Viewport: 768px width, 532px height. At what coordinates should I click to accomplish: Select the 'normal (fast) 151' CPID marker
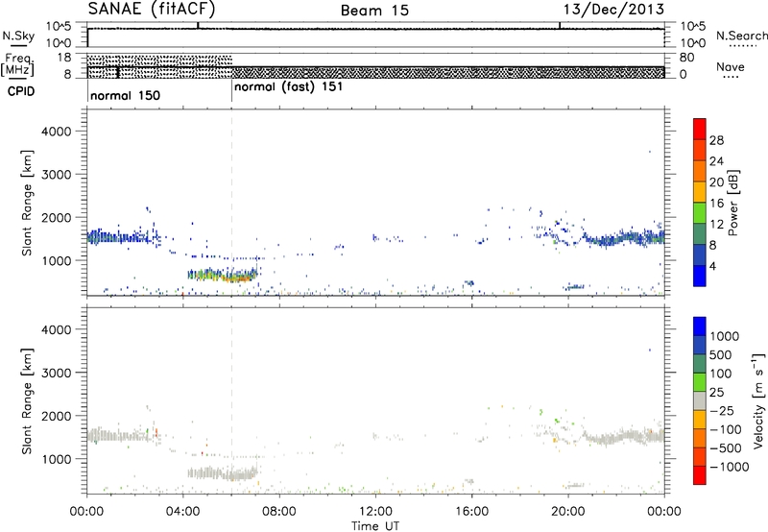[x=288, y=87]
